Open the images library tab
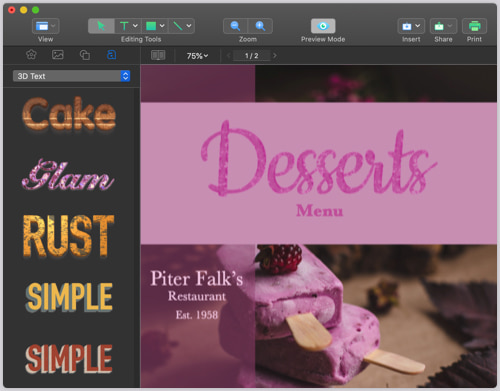500x391 pixels. tap(58, 55)
